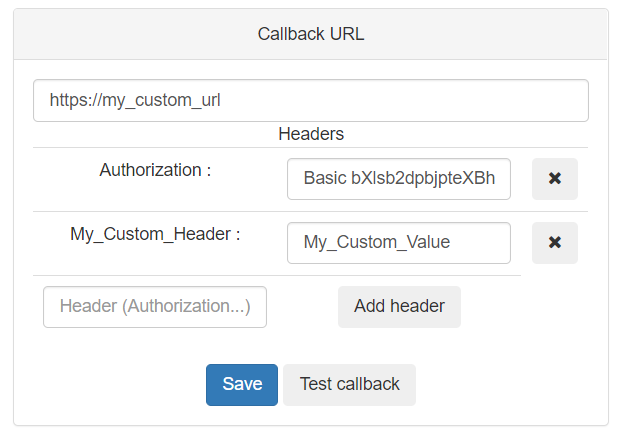The height and width of the screenshot is (438, 619).
Task: Delete the My_Custom_Header row via X icon
Action: [x=554, y=243]
